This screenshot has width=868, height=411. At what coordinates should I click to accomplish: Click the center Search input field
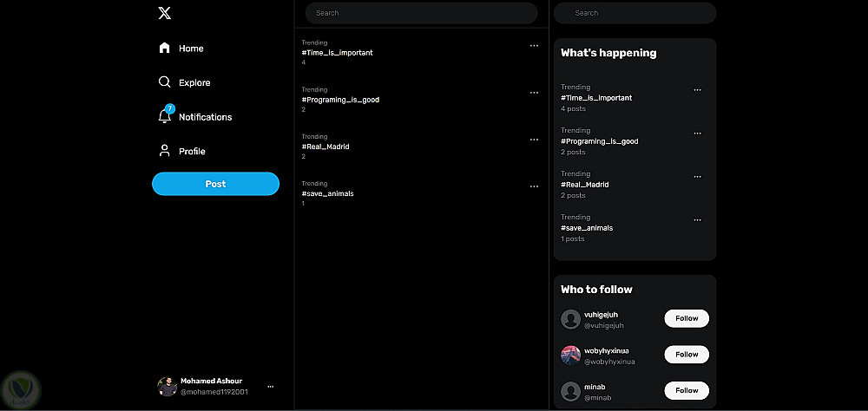point(422,13)
